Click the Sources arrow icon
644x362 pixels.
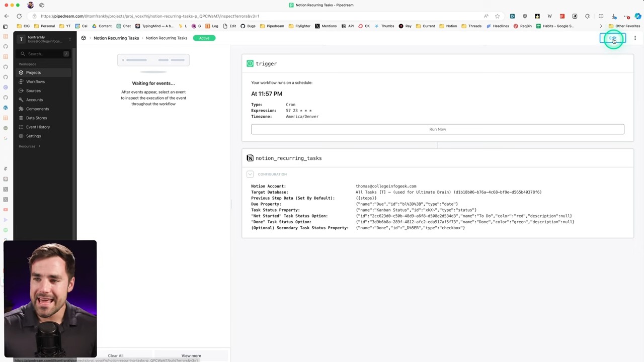21,90
